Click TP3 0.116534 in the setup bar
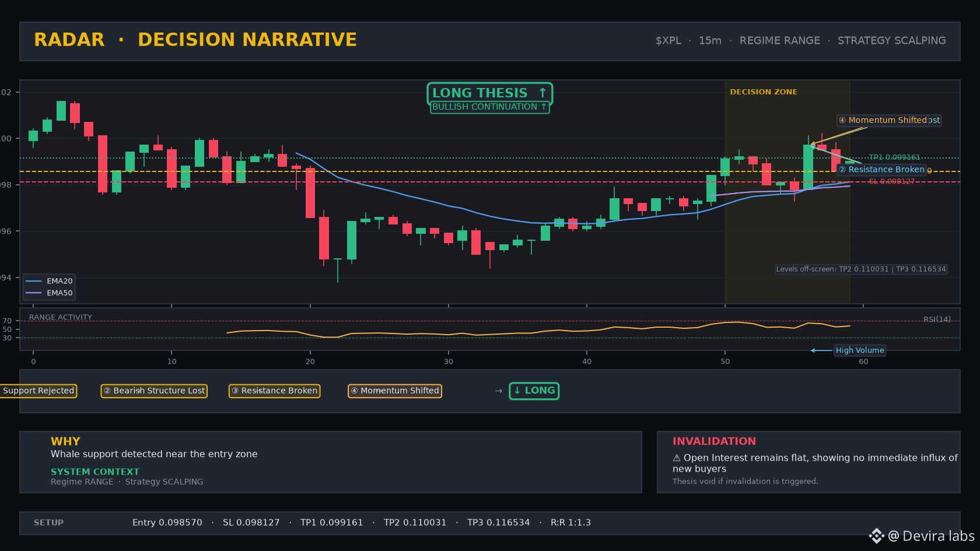Screen dimensions: 980x551 [499, 523]
